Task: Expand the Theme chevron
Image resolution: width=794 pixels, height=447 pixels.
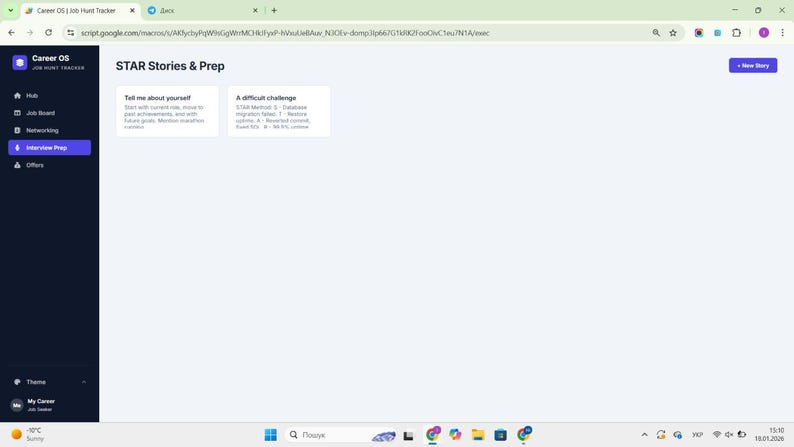Action: (x=84, y=382)
